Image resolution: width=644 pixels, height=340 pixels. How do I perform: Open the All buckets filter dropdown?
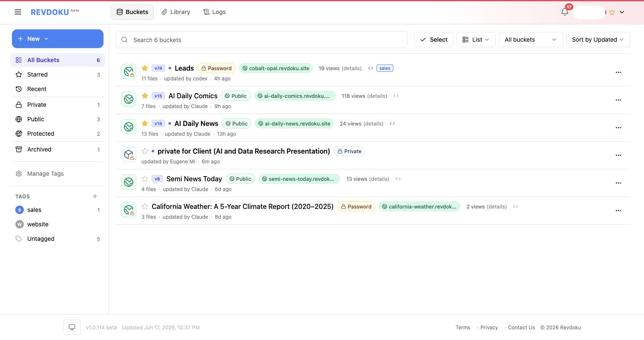point(531,40)
